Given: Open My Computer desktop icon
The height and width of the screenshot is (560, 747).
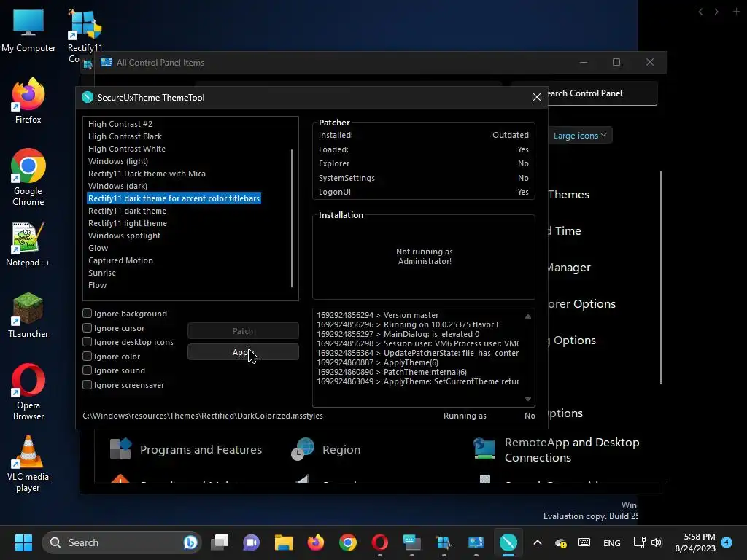Looking at the screenshot, I should tap(28, 31).
